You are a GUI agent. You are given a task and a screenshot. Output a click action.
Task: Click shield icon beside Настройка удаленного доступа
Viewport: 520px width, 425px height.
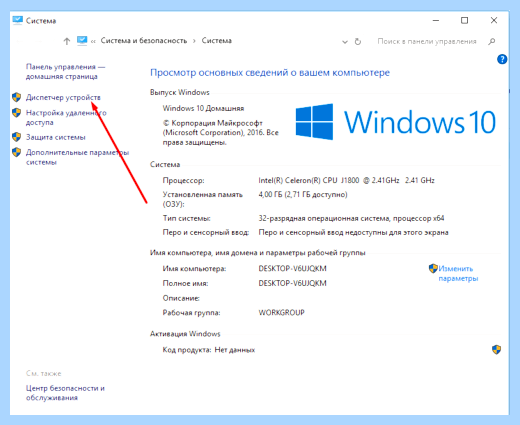16,113
